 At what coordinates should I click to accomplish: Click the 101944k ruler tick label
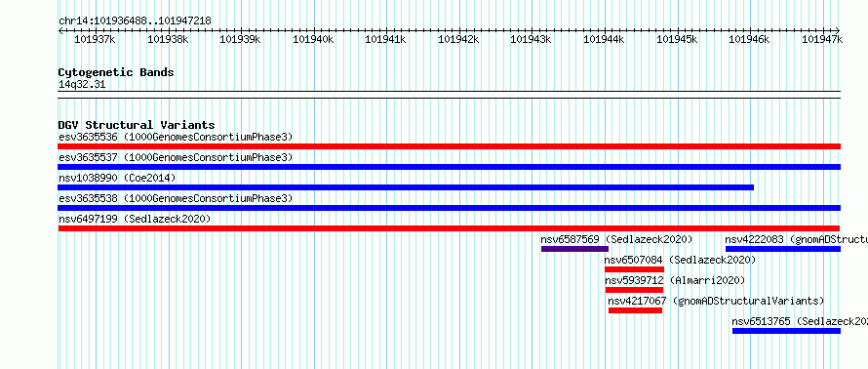pos(604,39)
